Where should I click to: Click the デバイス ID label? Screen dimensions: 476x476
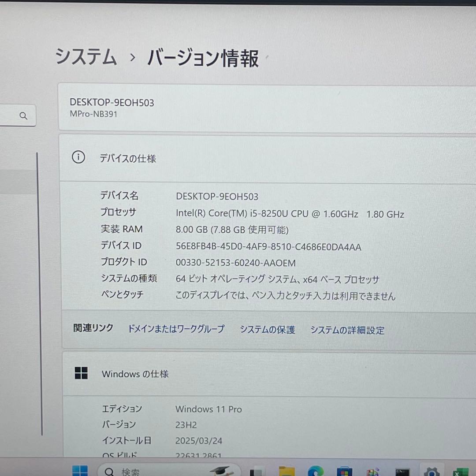coord(121,245)
